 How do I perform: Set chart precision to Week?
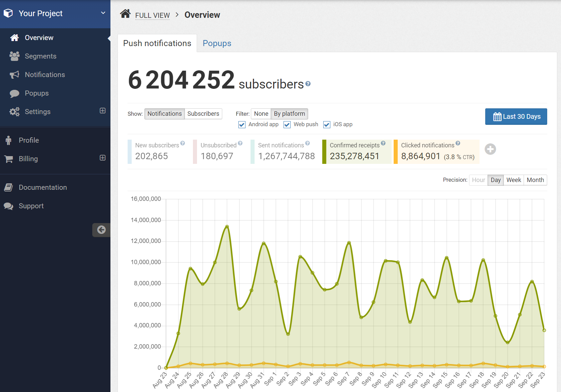[x=514, y=180]
